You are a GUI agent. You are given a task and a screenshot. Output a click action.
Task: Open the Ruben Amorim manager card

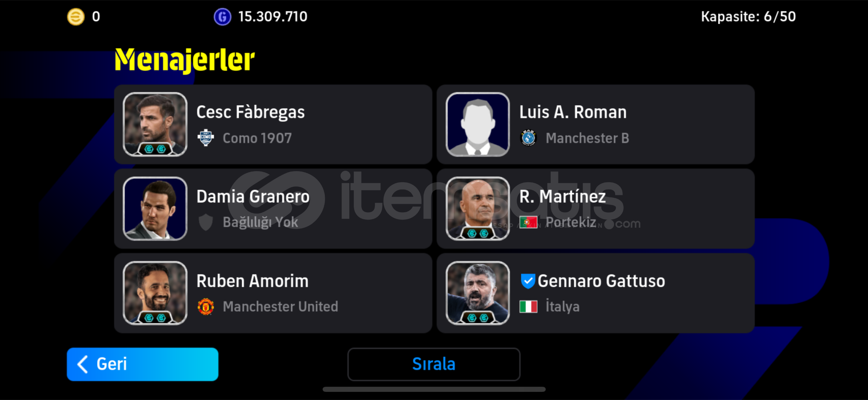pos(273,293)
